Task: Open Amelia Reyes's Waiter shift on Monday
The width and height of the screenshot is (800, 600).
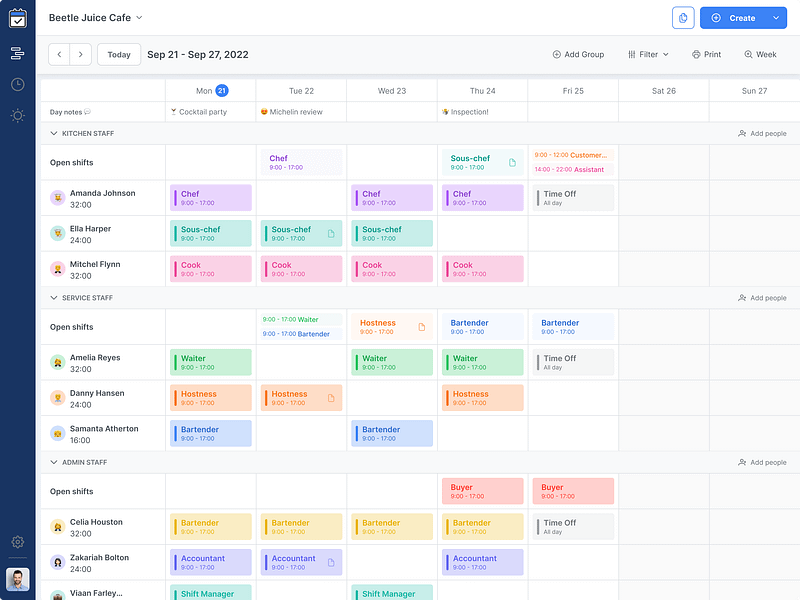Action: [211, 362]
